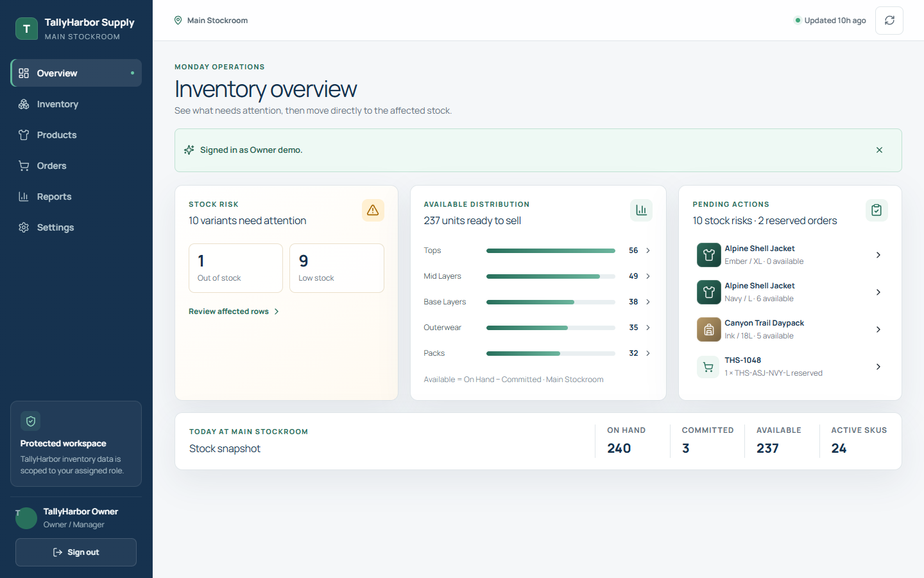The height and width of the screenshot is (578, 924).
Task: Click the Canyon Trail Daypack backpack icon
Action: tap(708, 329)
